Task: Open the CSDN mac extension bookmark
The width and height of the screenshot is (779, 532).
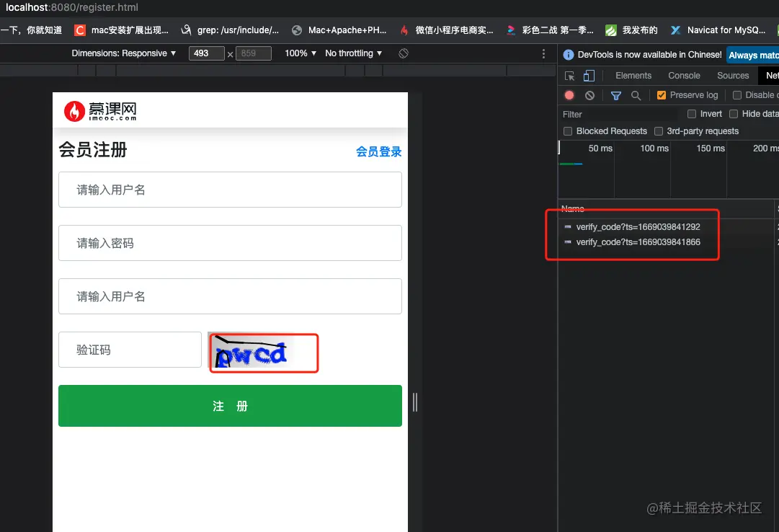Action: click(x=122, y=30)
